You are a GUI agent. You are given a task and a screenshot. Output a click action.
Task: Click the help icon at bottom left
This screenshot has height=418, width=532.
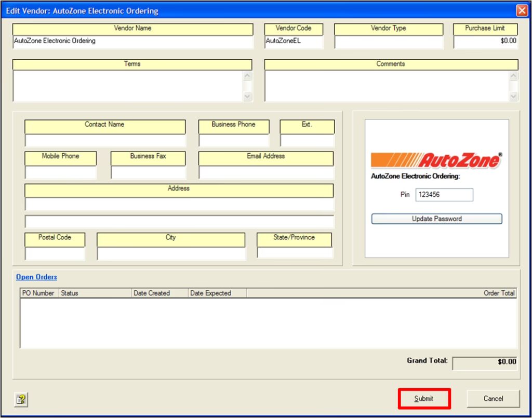(21, 399)
